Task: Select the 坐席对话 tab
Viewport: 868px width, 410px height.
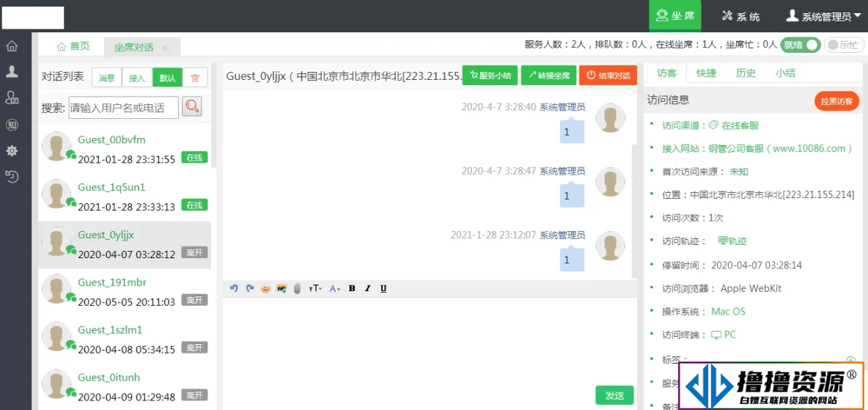Action: tap(134, 47)
